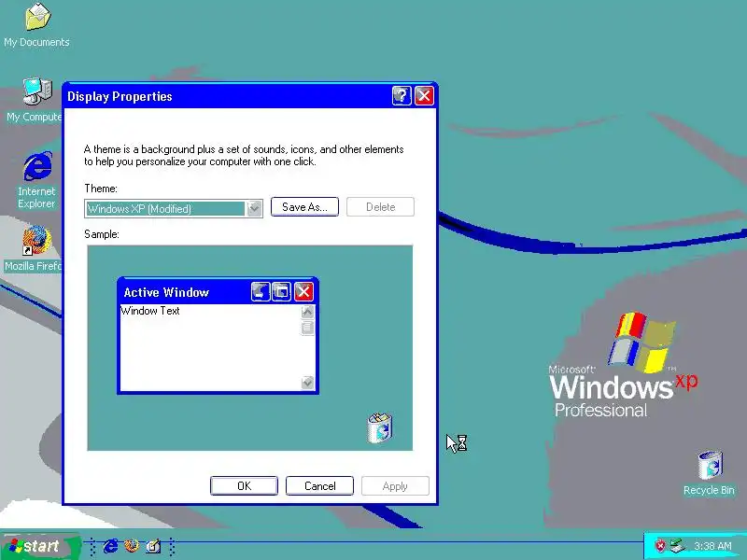
Task: Click the Help question mark button
Action: coord(402,96)
